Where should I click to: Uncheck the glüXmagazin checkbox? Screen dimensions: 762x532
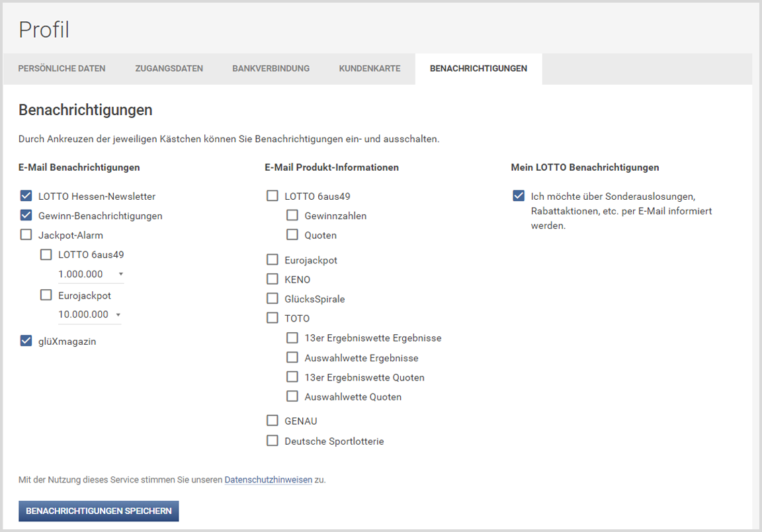point(26,341)
